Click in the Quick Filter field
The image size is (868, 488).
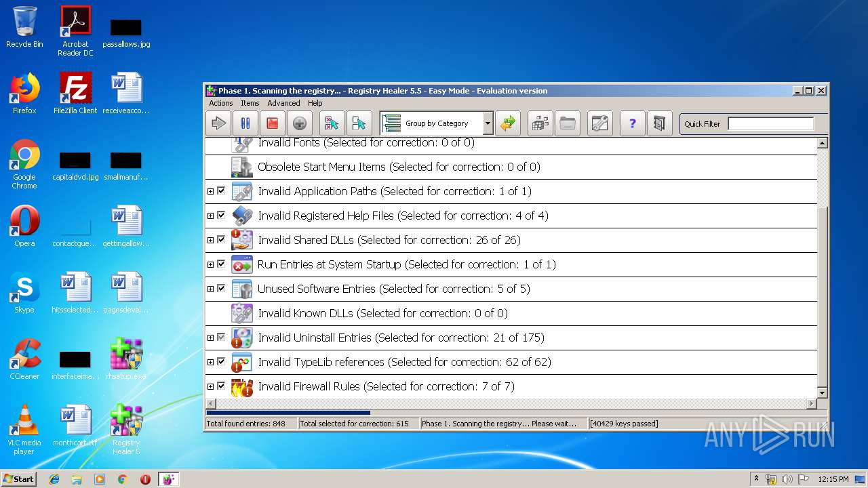770,123
